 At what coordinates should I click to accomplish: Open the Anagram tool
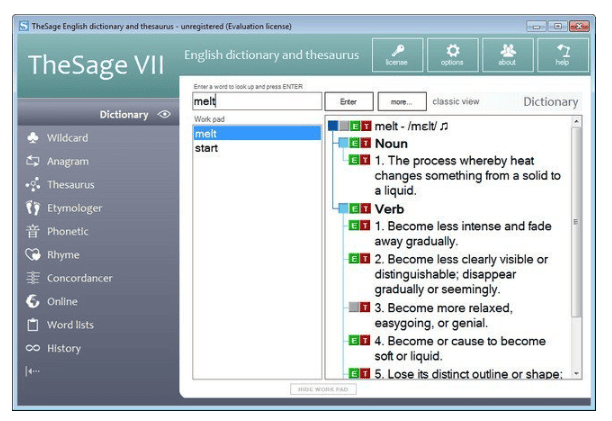click(57, 161)
